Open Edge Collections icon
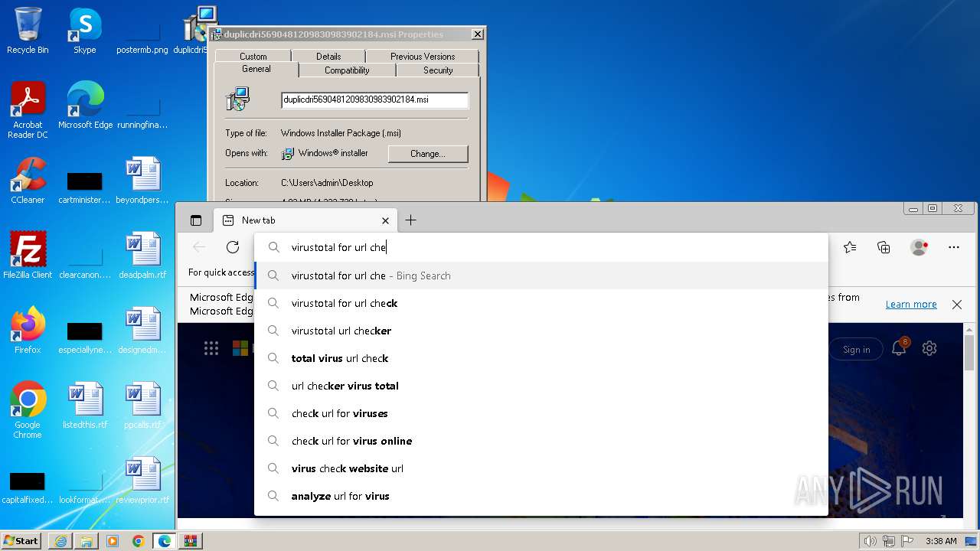 click(x=884, y=247)
